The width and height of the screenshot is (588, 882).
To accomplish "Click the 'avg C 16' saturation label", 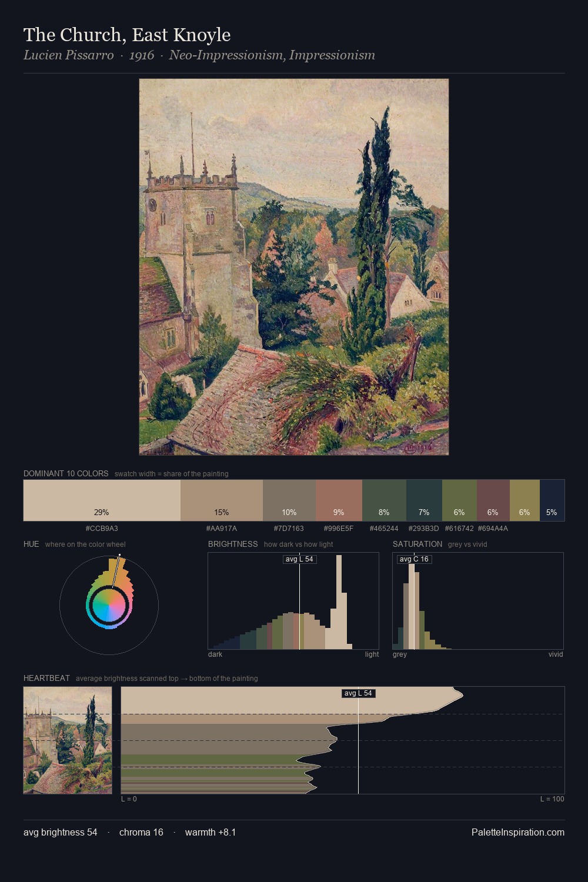I will (414, 559).
